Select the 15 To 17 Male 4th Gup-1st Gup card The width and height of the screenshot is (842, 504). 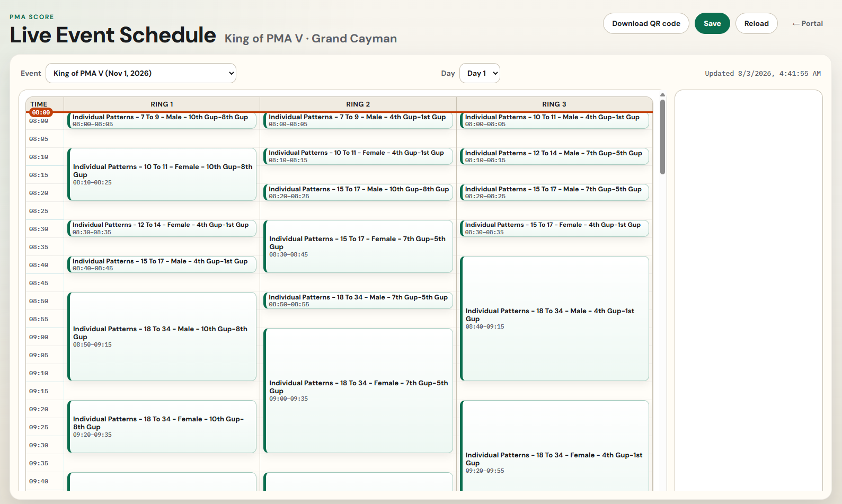(162, 264)
